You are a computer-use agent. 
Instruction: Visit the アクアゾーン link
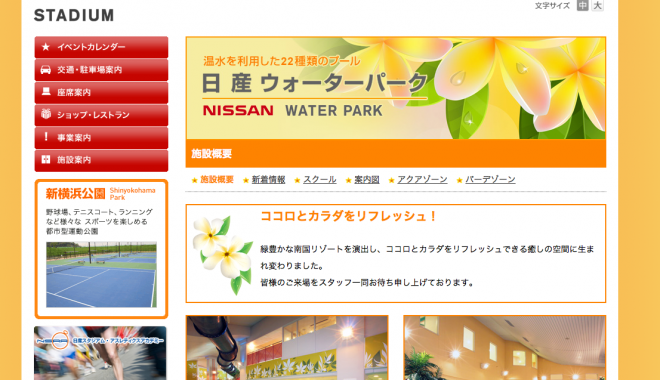pos(422,180)
